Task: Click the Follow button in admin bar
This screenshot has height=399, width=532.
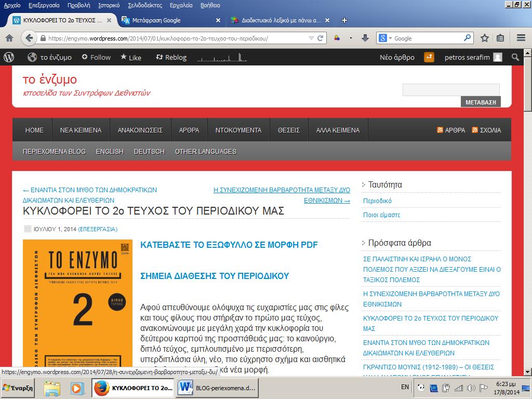Action: coord(96,57)
